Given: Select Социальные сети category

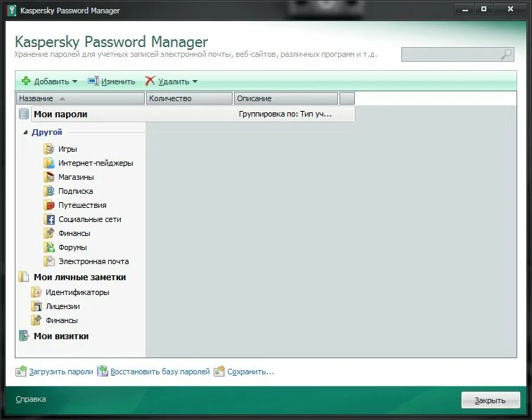Looking at the screenshot, I should (90, 219).
